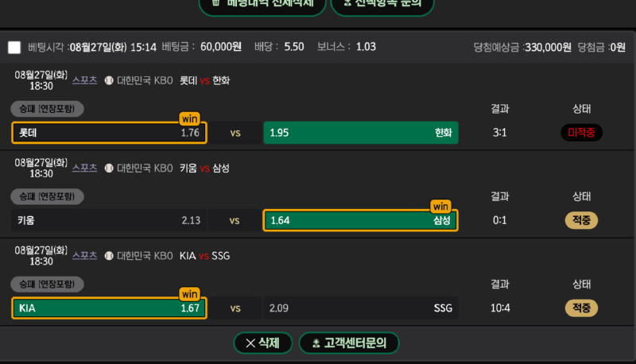Click baseball icon beside KIA vs SSG league
The image size is (636, 364).
pos(109,256)
